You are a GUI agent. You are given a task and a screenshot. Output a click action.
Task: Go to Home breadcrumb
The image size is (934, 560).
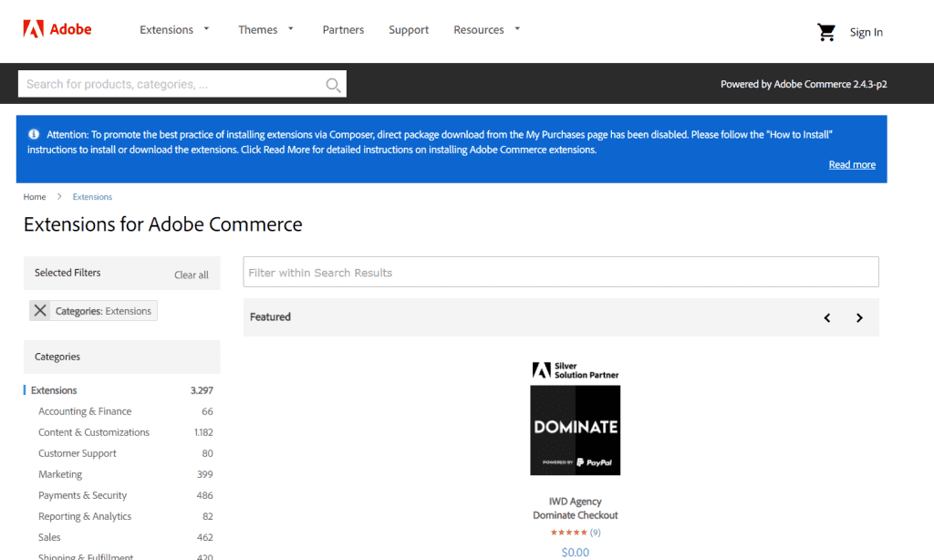[x=35, y=197]
